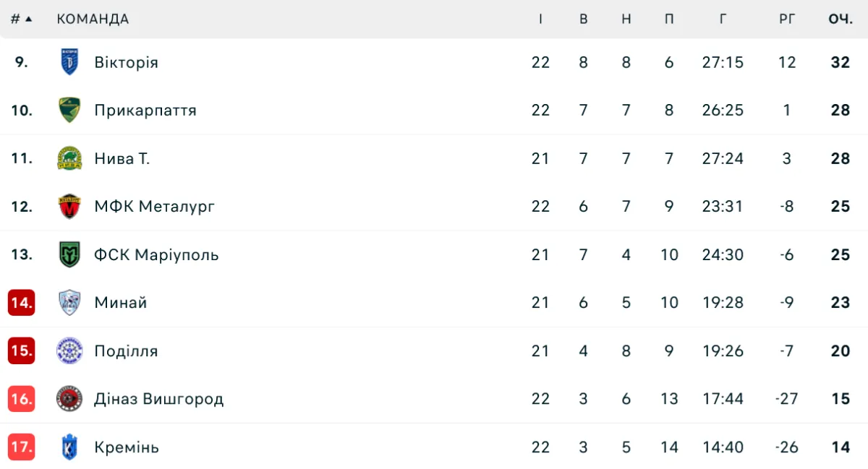Click the red 17. position badge
This screenshot has height=469, width=868.
(22, 447)
